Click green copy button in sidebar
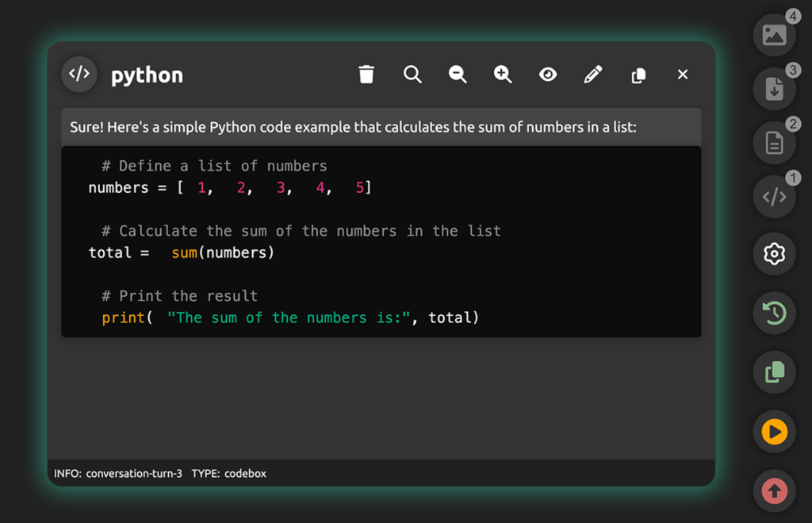The image size is (812, 523). pos(774,372)
